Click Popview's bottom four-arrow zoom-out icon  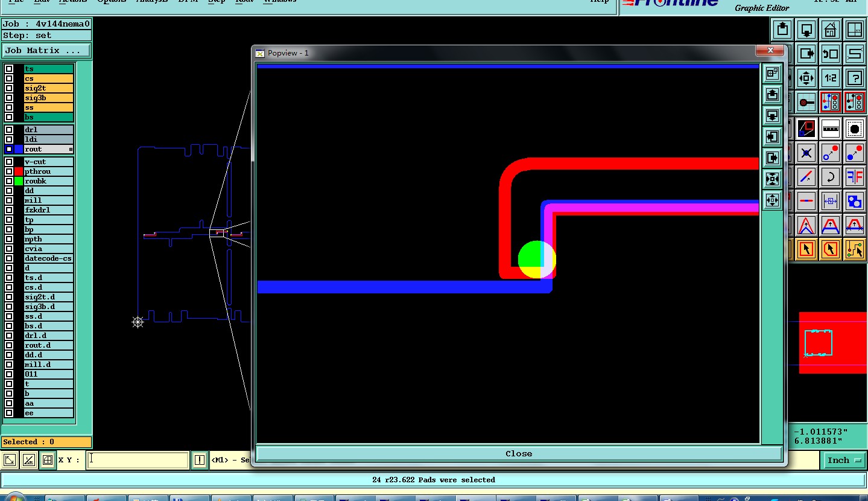click(772, 200)
